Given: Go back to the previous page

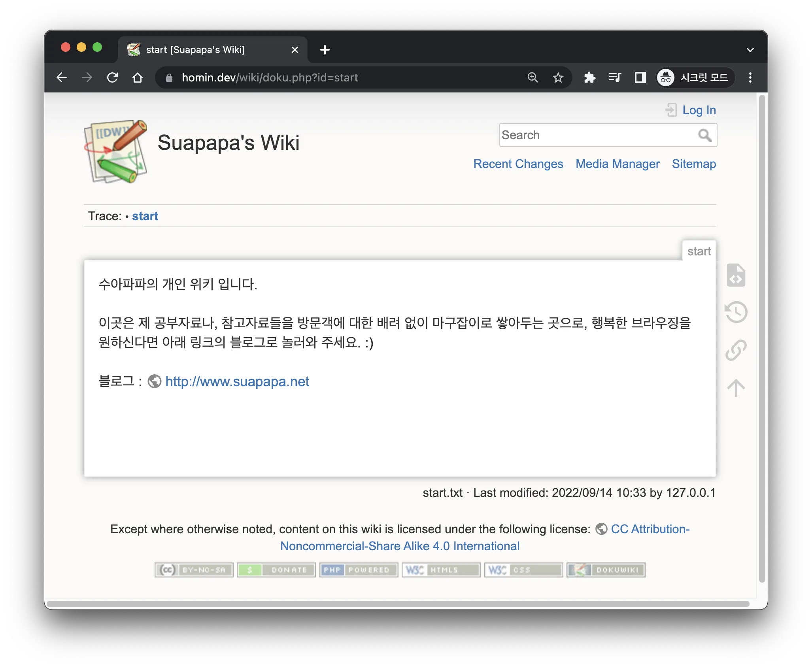Looking at the screenshot, I should (x=62, y=77).
